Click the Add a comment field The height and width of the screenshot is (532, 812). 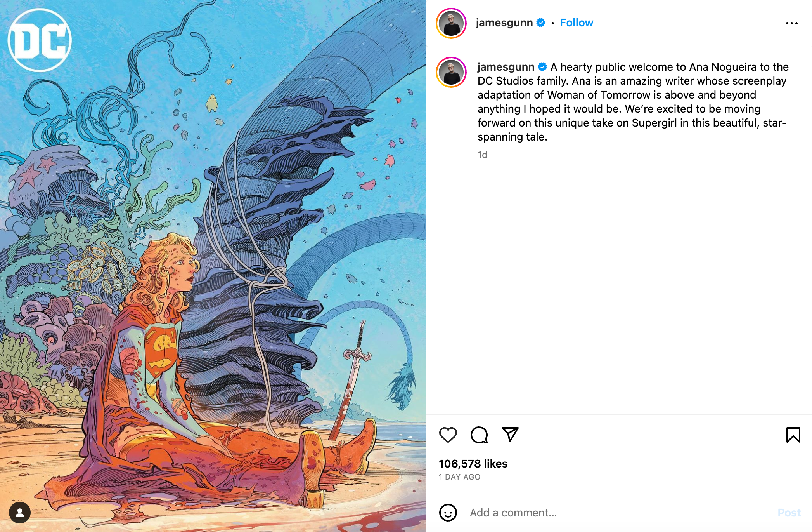tap(621, 513)
